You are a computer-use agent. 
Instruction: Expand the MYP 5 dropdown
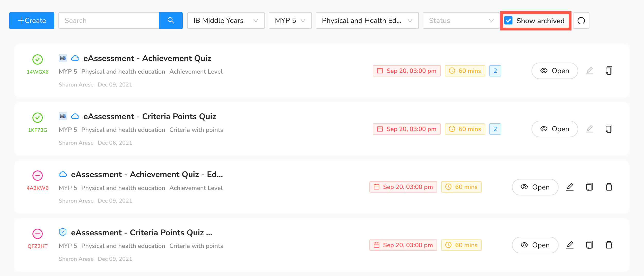click(x=290, y=21)
